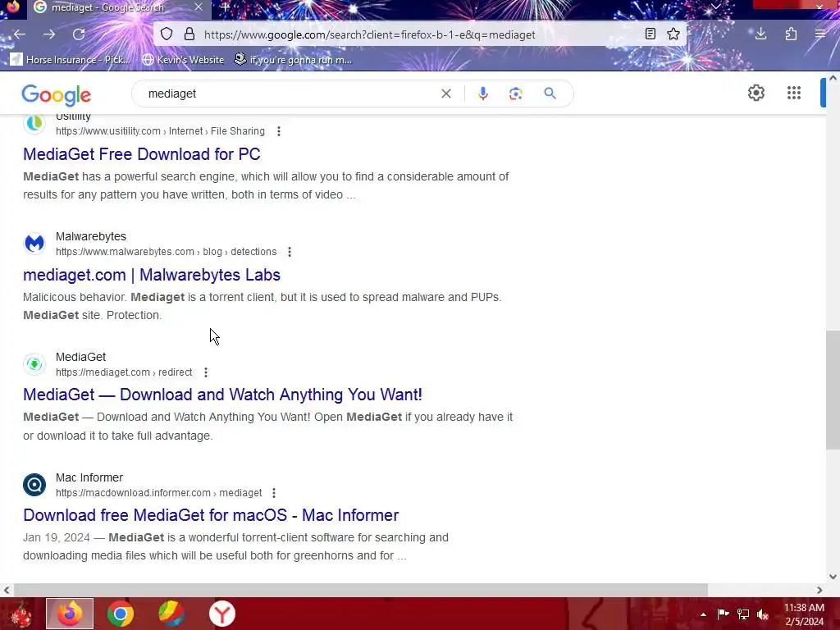Viewport: 840px width, 630px height.
Task: Switch to Firefox in the taskbar
Action: pos(70,614)
